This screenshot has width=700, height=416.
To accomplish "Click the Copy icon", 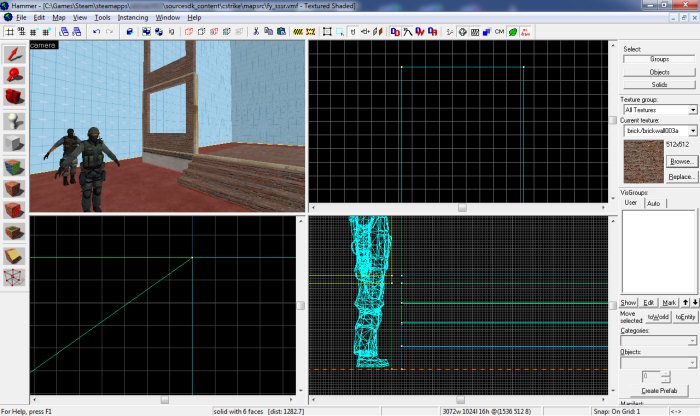I will point(268,32).
